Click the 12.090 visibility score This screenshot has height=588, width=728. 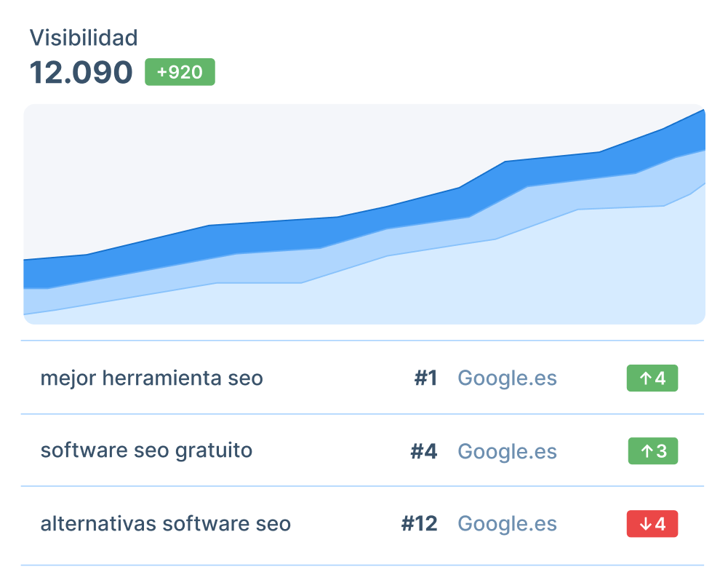[81, 73]
